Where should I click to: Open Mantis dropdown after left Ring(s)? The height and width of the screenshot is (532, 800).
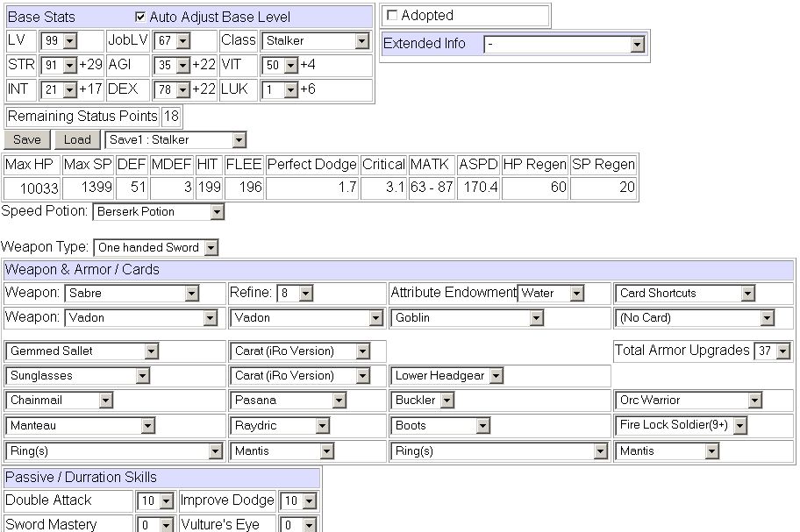tap(282, 451)
